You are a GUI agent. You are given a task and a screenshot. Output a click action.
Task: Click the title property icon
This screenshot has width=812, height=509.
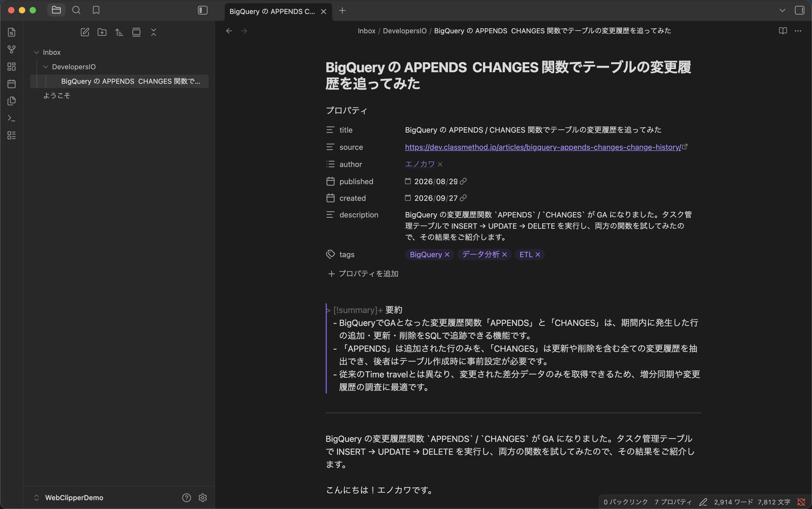(330, 130)
